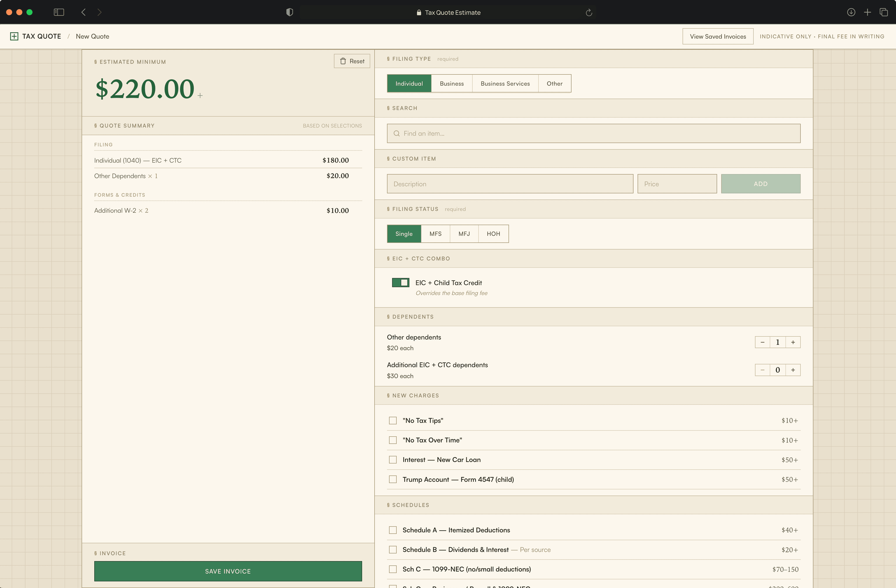Check the "No Tax Tips" charge
The height and width of the screenshot is (588, 896).
click(393, 420)
